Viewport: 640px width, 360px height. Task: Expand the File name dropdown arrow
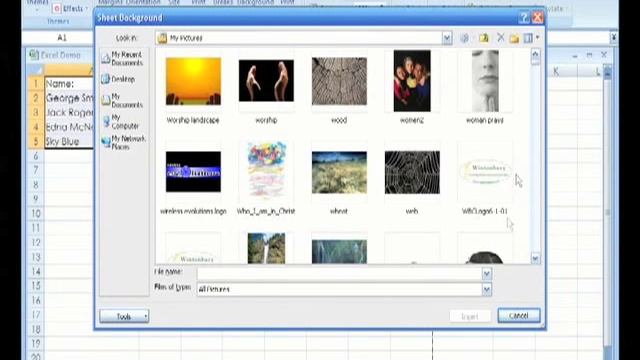pos(487,273)
